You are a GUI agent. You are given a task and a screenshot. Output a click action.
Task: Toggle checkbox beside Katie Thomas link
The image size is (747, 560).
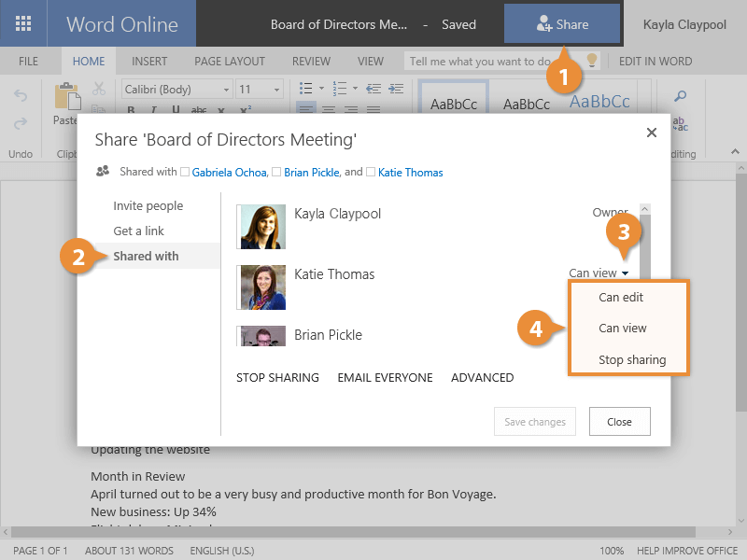click(x=371, y=173)
